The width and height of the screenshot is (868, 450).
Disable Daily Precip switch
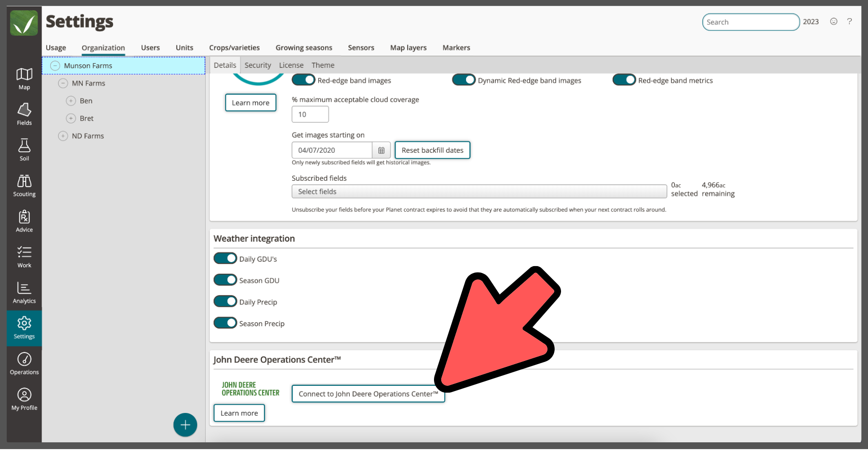point(225,301)
